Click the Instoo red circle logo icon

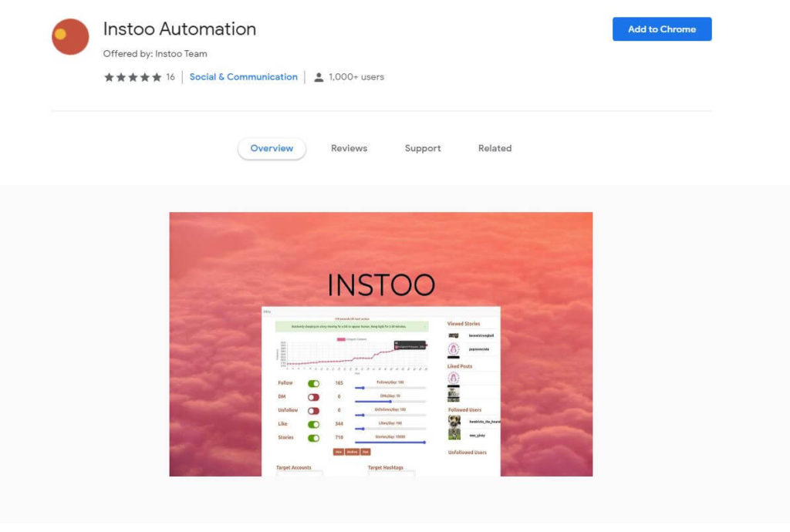[x=70, y=37]
